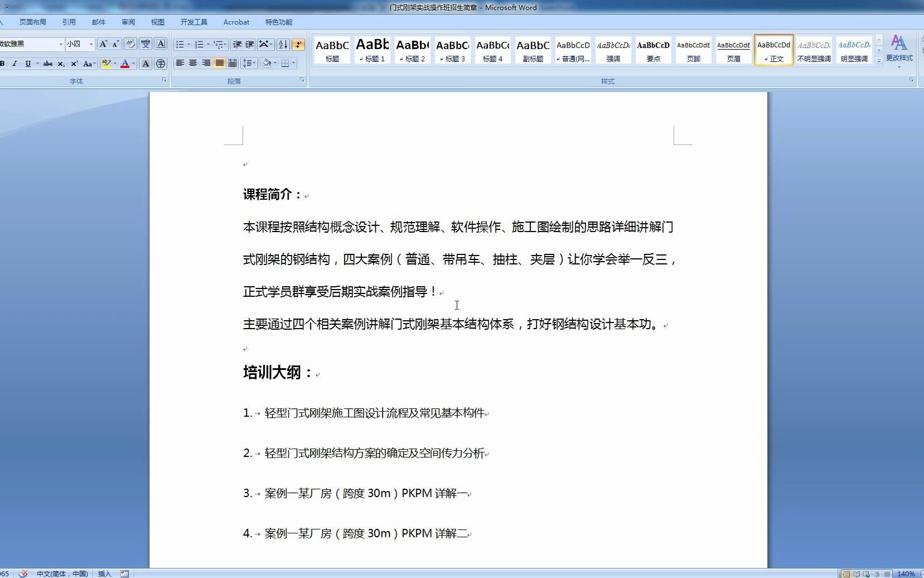924x578 pixels.
Task: Open shading fill dropdown arrow
Action: click(x=275, y=63)
